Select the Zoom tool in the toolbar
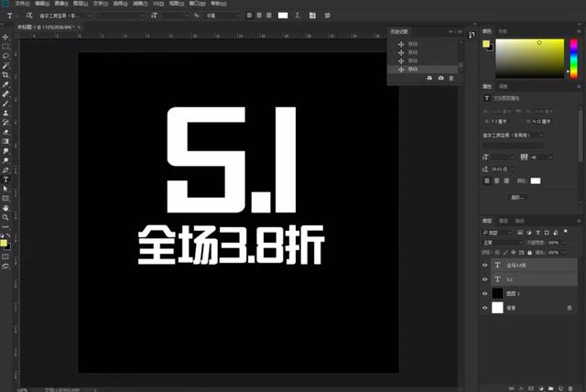586x392 pixels. coord(6,217)
